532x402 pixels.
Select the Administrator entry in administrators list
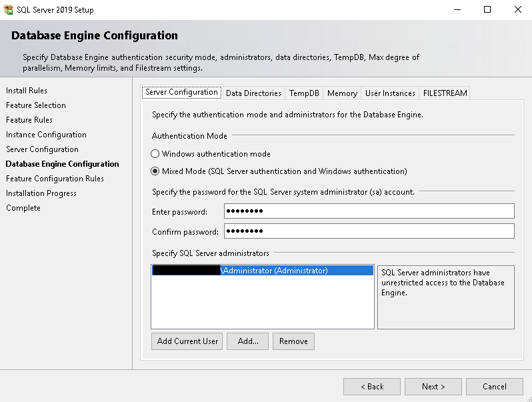tap(263, 271)
